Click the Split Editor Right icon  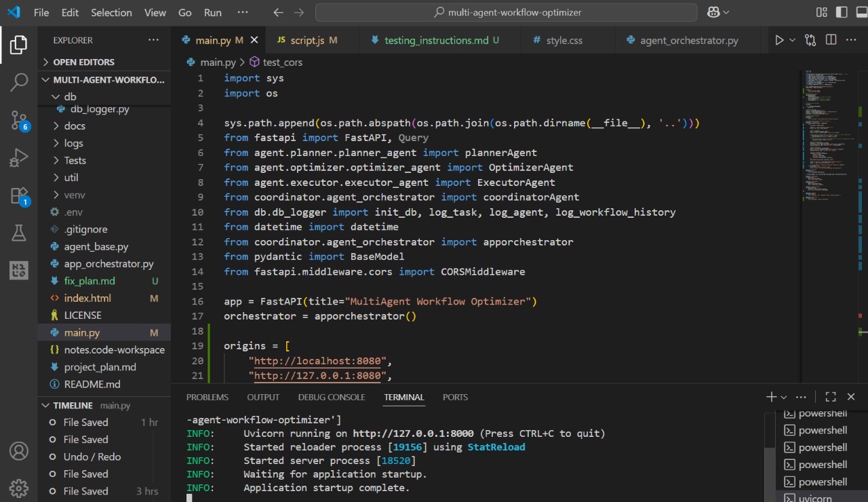[x=831, y=41]
